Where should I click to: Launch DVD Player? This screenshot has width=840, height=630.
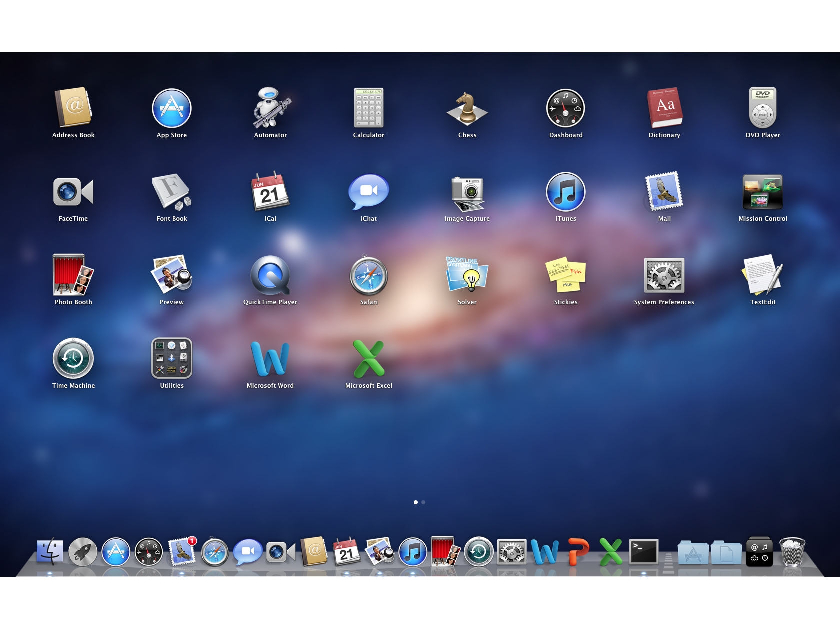(x=763, y=108)
